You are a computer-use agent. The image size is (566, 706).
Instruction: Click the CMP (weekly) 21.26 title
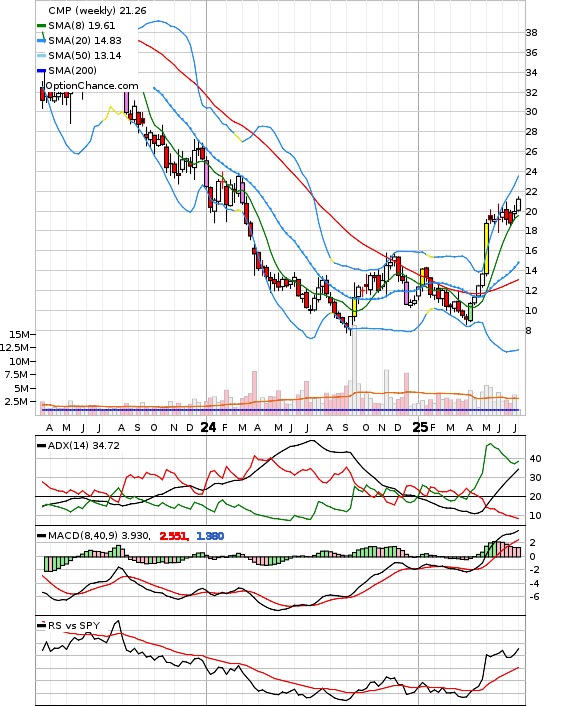pyautogui.click(x=97, y=10)
